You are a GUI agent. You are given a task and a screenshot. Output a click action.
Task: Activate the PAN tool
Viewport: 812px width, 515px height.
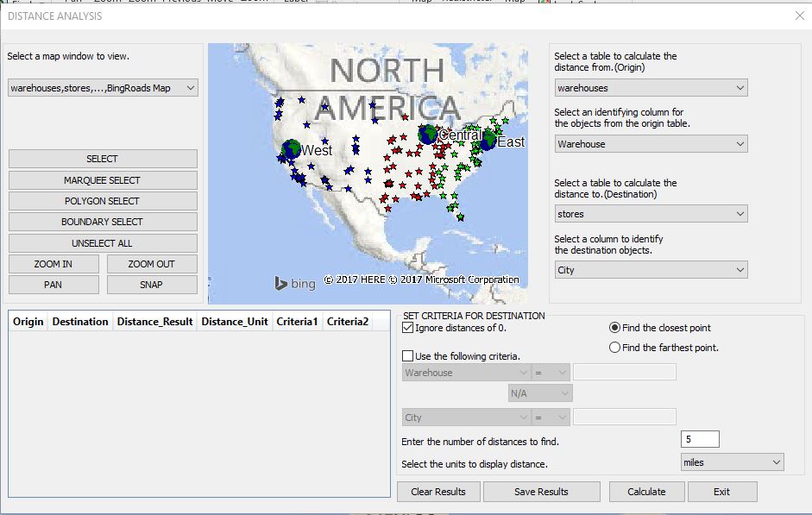[x=54, y=284]
